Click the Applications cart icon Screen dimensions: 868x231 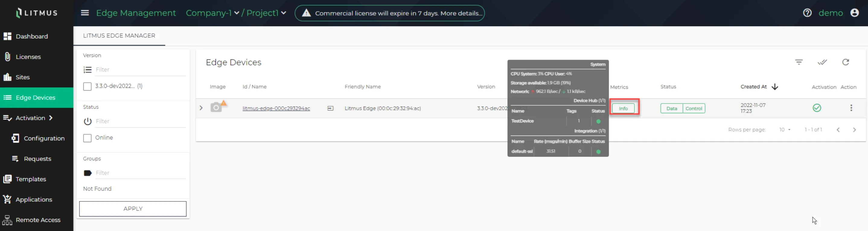click(8, 199)
